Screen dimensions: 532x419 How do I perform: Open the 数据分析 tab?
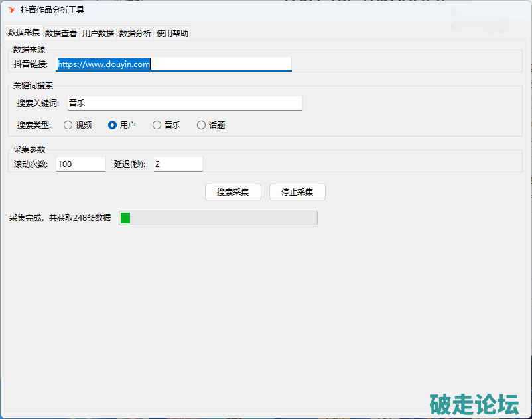pos(135,33)
